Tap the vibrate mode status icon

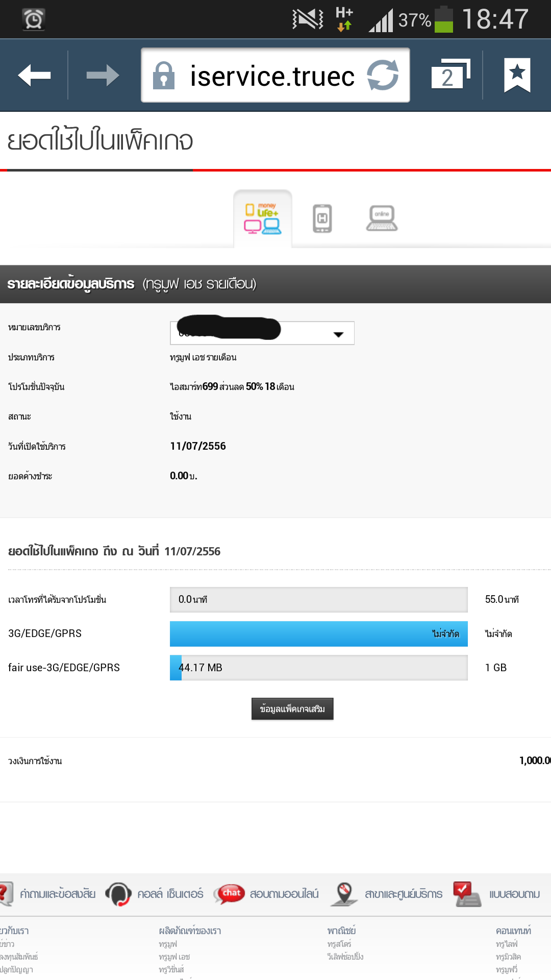click(308, 19)
